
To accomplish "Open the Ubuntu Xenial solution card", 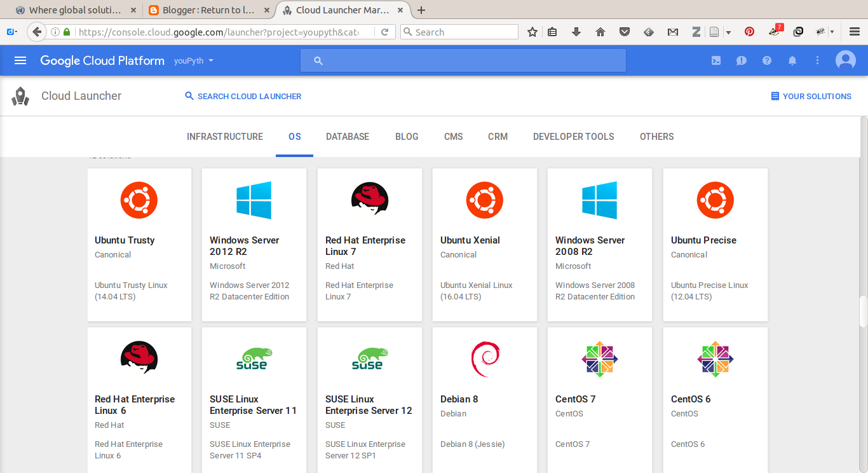I will coord(485,245).
